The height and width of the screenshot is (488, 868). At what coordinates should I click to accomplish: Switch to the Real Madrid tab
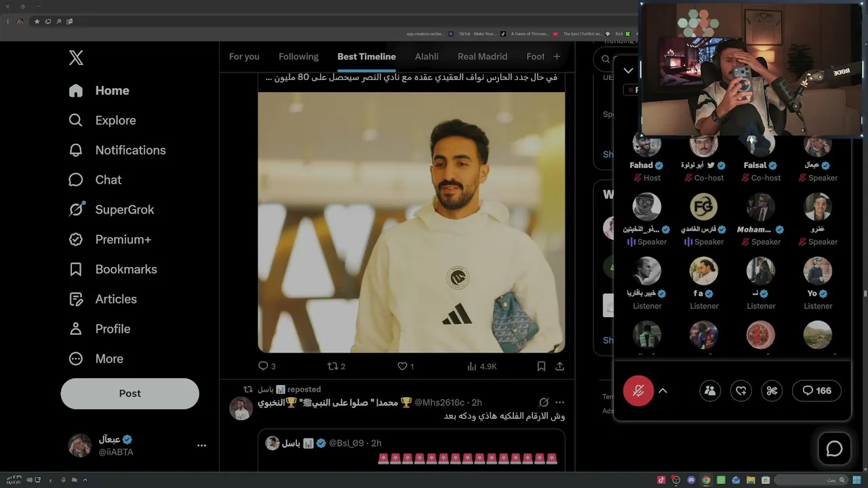pyautogui.click(x=482, y=57)
